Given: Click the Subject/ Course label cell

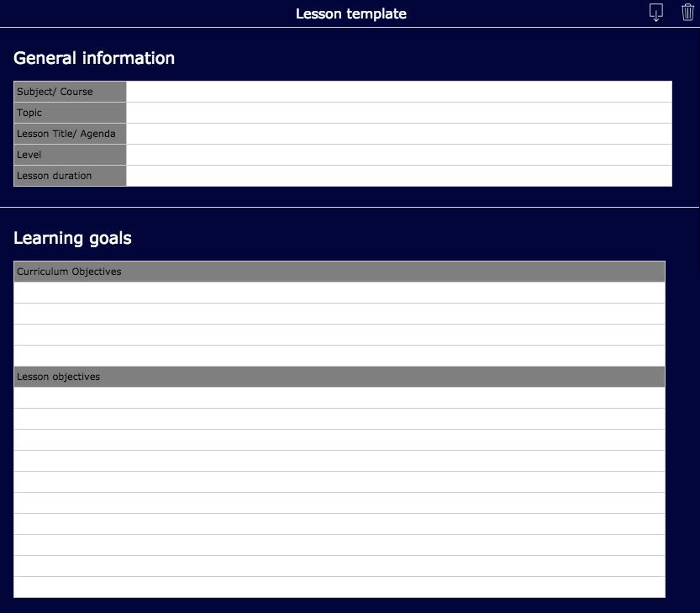Looking at the screenshot, I should pyautogui.click(x=70, y=92).
